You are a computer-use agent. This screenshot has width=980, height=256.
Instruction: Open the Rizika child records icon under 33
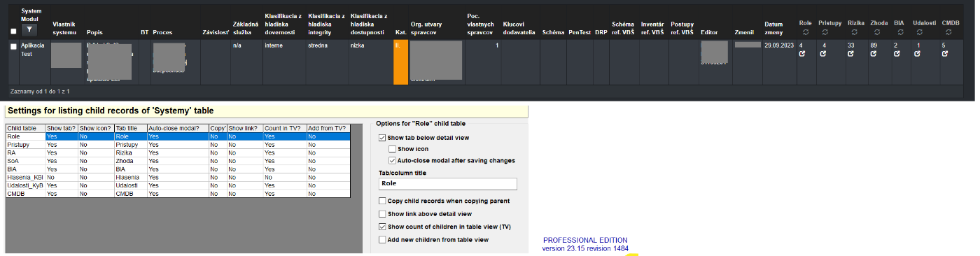pos(851,53)
